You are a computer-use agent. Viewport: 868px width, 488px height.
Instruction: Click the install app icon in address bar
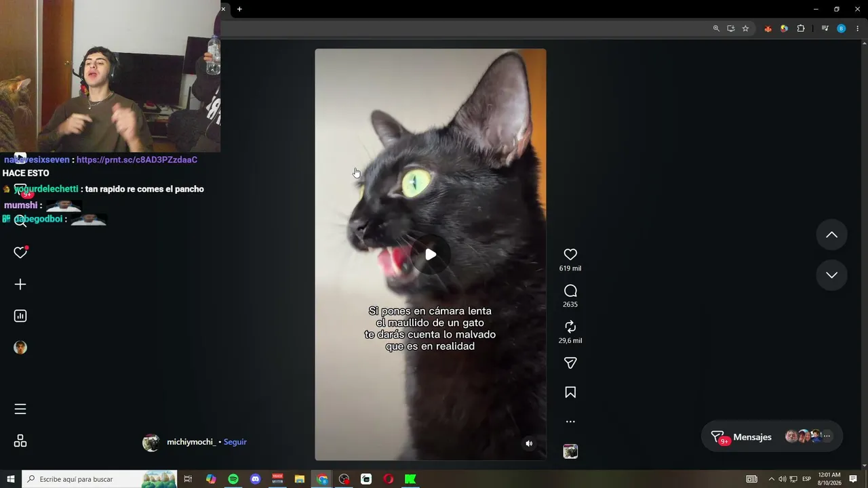730,28
